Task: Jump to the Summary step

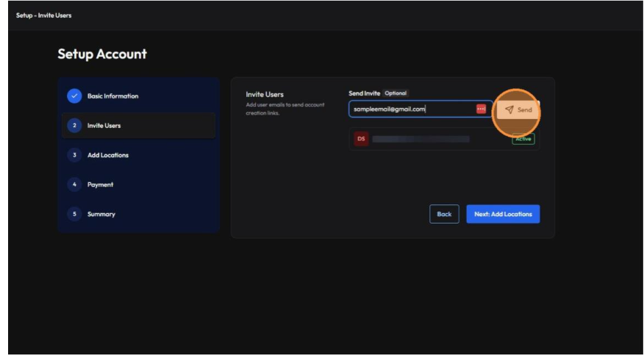Action: (x=138, y=215)
